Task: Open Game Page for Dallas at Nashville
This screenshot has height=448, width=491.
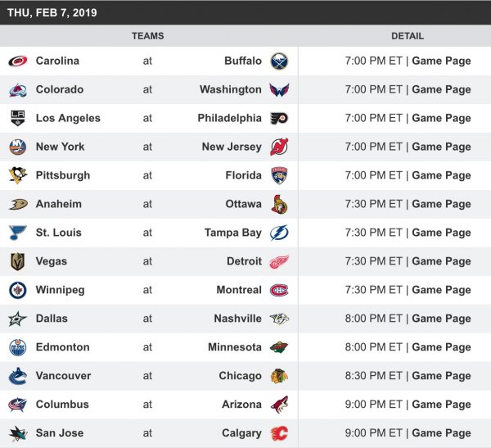Action: (441, 319)
